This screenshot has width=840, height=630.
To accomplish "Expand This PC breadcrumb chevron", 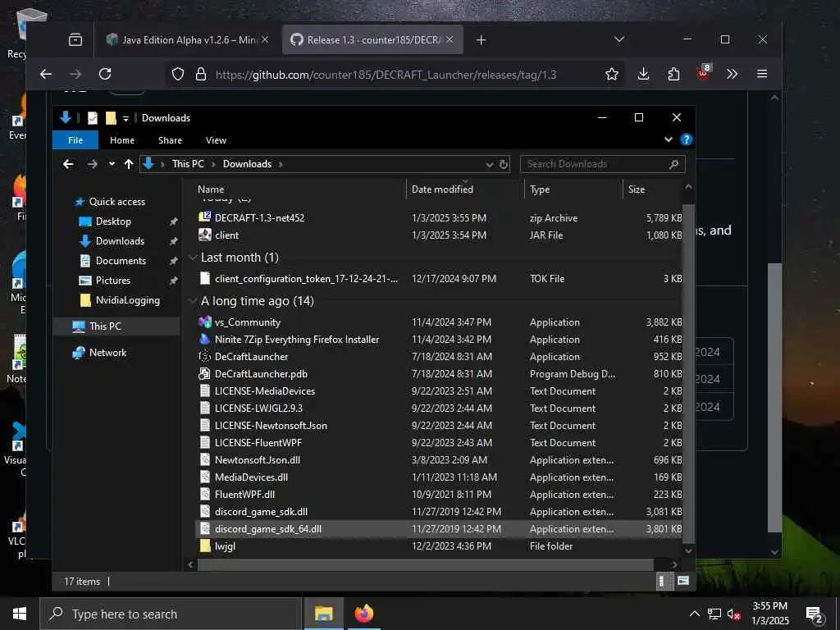I will coord(213,164).
